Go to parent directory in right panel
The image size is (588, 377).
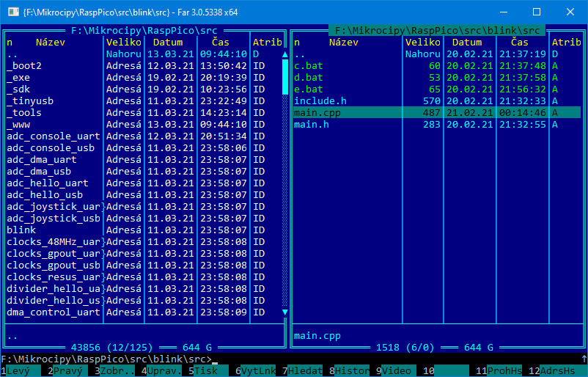[x=299, y=54]
